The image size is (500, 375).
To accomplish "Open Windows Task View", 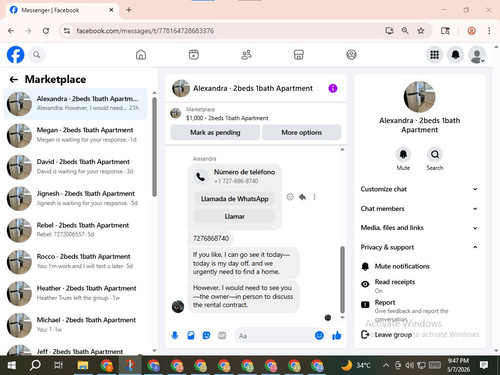I will pos(58,365).
